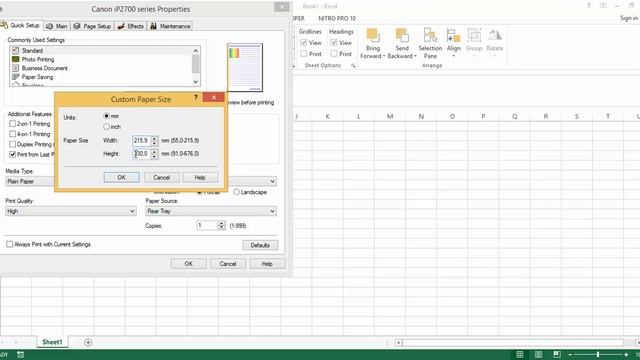This screenshot has height=360, width=640.
Task: Switch to Page Layout view in status bar
Action: [538, 354]
